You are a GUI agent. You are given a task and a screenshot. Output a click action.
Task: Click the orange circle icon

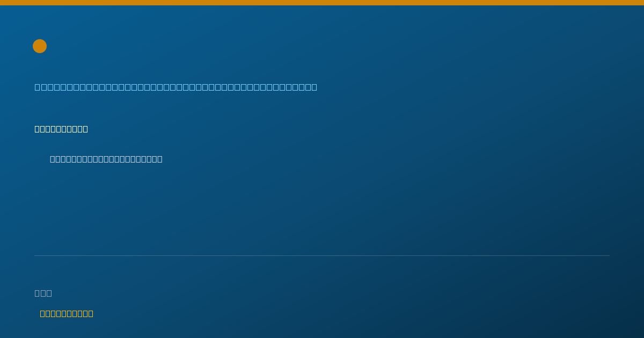(40, 46)
